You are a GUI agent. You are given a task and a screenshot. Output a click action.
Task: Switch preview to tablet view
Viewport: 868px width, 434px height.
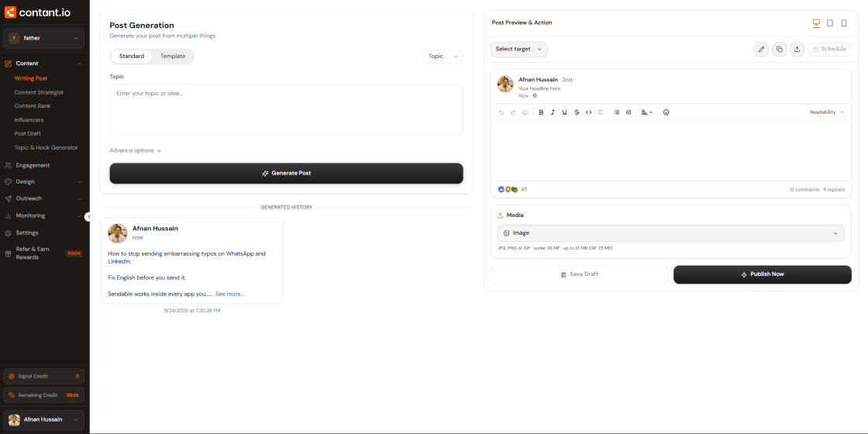click(x=830, y=23)
